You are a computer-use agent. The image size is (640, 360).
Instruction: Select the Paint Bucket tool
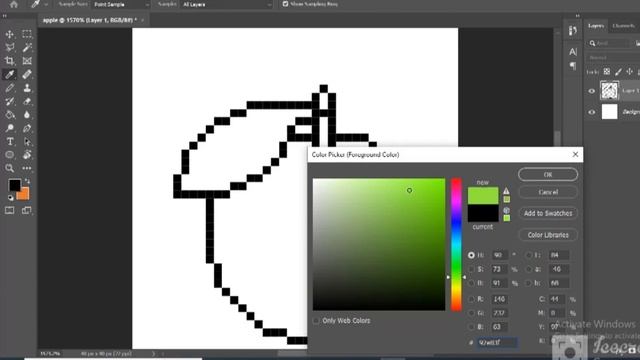(x=9, y=115)
